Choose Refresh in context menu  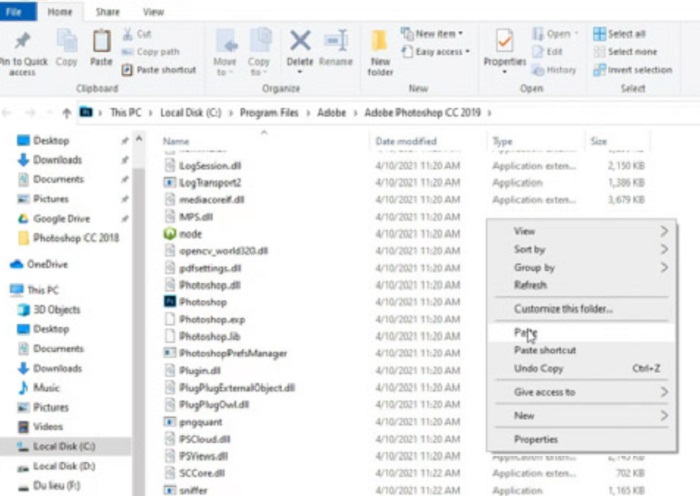[x=581, y=285]
